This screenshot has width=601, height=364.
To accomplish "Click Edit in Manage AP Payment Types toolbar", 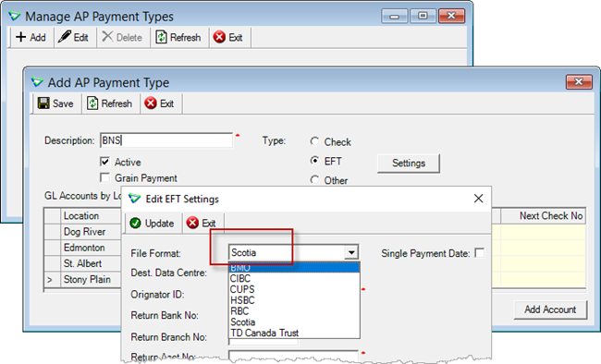I will coord(74,38).
